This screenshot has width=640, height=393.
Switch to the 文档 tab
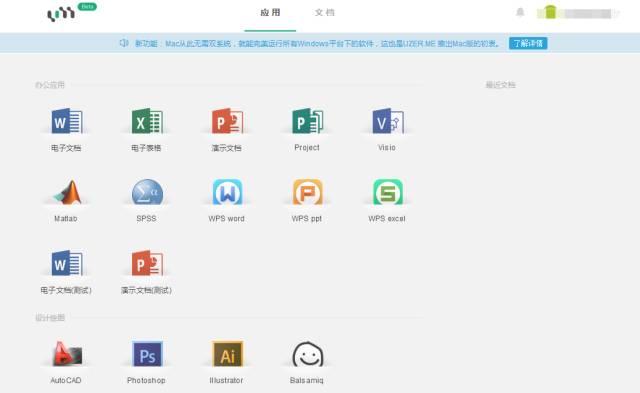click(x=325, y=13)
